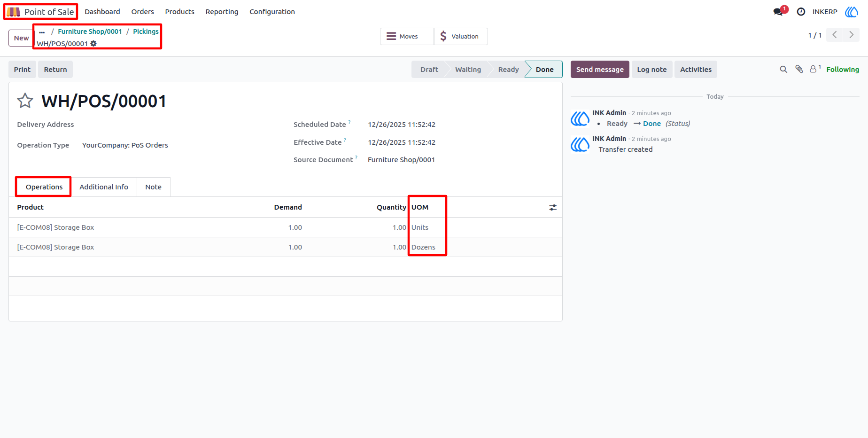The height and width of the screenshot is (438, 868).
Task: Open the Furniture Shop/0001 breadcrumb link
Action: [x=90, y=31]
